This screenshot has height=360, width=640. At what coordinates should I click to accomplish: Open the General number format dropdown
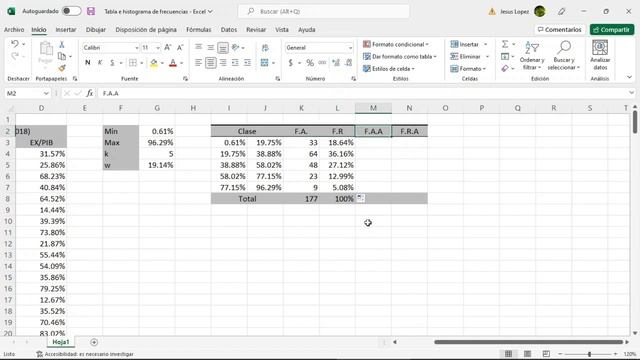pyautogui.click(x=350, y=48)
